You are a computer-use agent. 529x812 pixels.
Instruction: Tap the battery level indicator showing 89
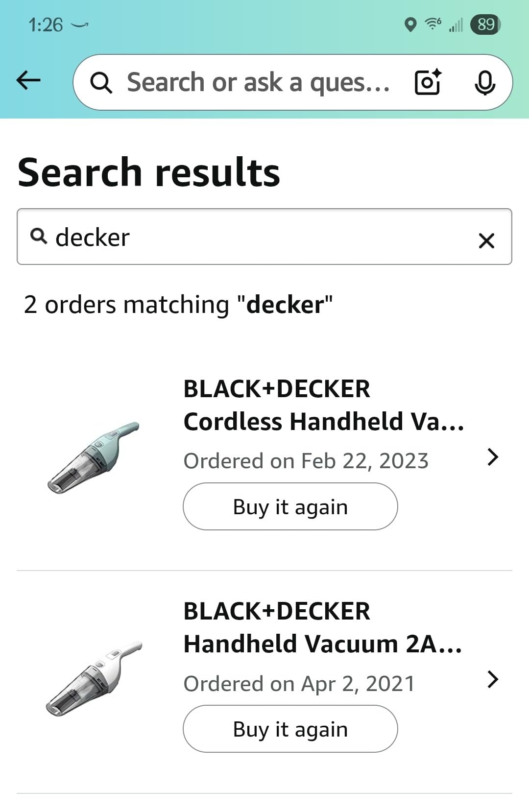click(485, 24)
